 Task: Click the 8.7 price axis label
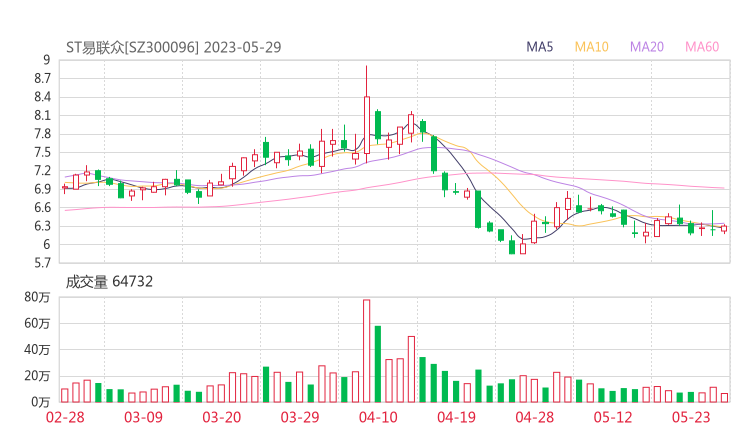tap(42, 78)
